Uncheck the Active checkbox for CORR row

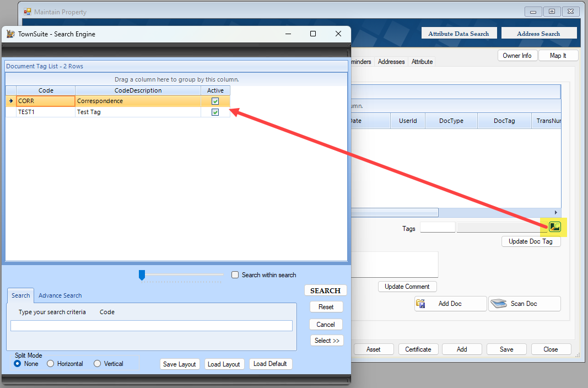(x=215, y=101)
